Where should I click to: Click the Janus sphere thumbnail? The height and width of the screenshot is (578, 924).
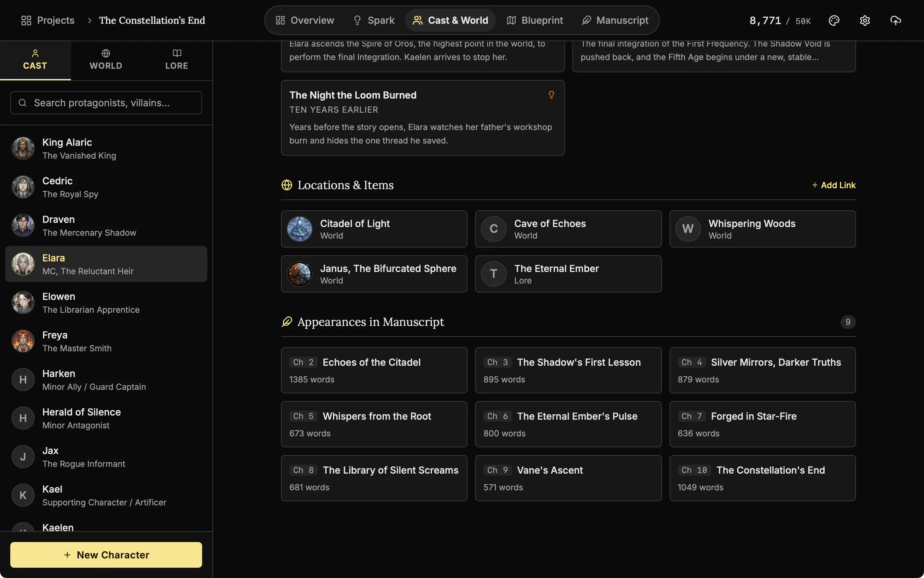click(x=300, y=274)
